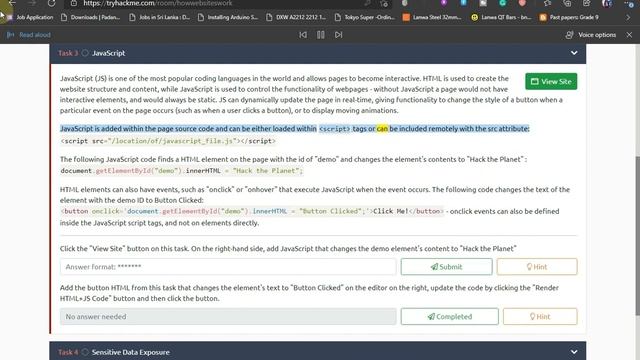Click the "JavaScript" task title
The height and width of the screenshot is (360, 640).
[109, 53]
